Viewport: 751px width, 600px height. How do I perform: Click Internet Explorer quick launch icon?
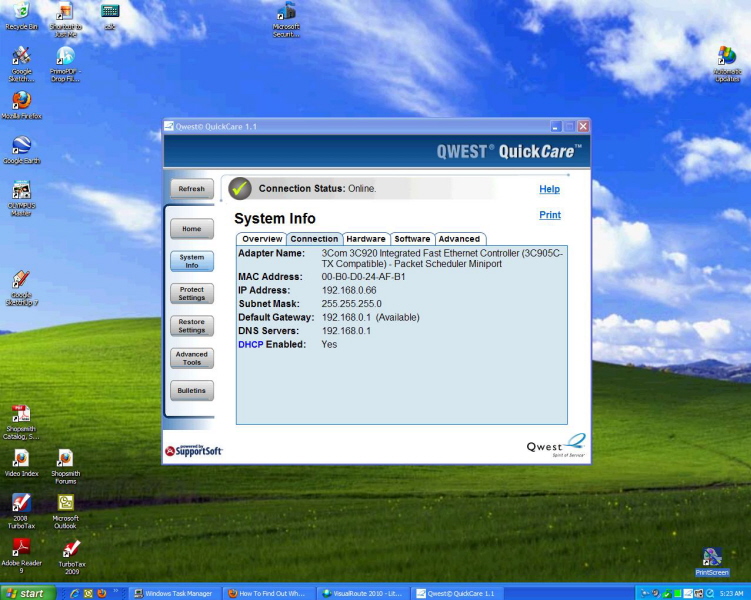(x=75, y=593)
